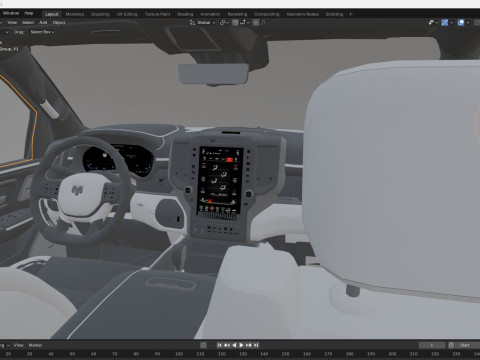Open the timeline View menu
The height and width of the screenshot is (360, 480).
point(18,345)
